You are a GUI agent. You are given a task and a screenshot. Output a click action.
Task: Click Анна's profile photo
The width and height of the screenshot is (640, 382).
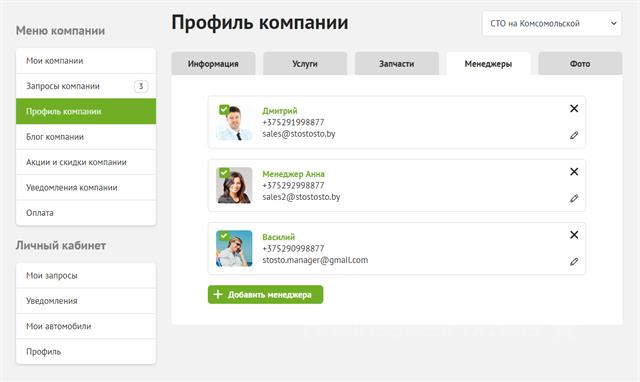234,185
